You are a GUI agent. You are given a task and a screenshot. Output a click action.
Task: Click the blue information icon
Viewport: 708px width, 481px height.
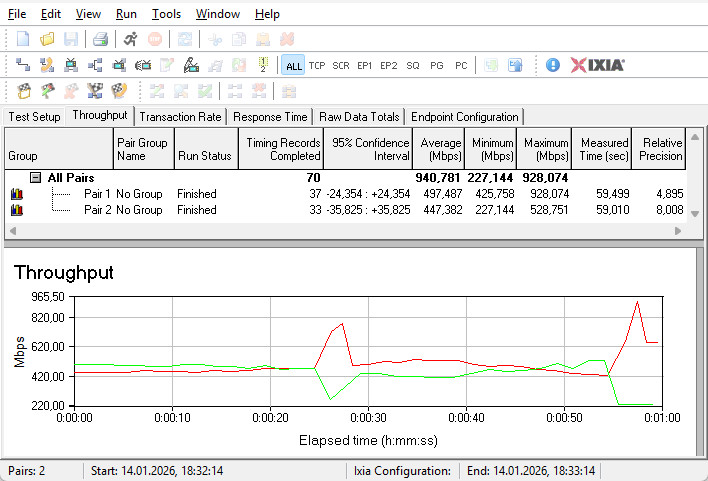553,65
